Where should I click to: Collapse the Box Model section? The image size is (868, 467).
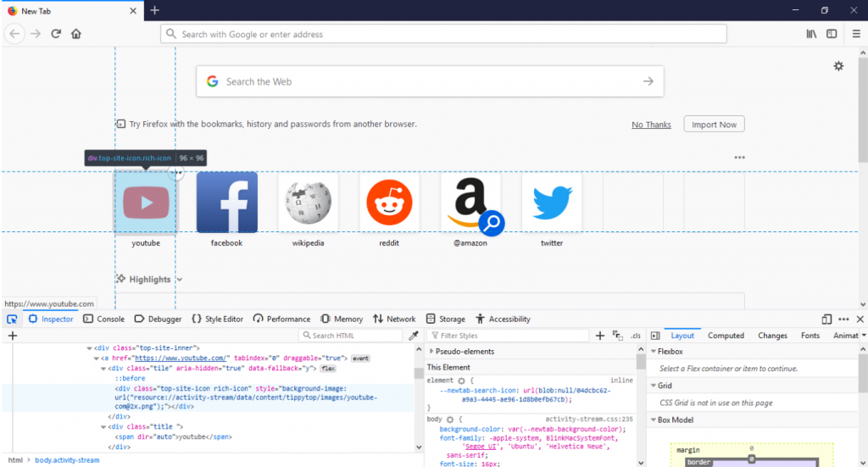pos(654,420)
